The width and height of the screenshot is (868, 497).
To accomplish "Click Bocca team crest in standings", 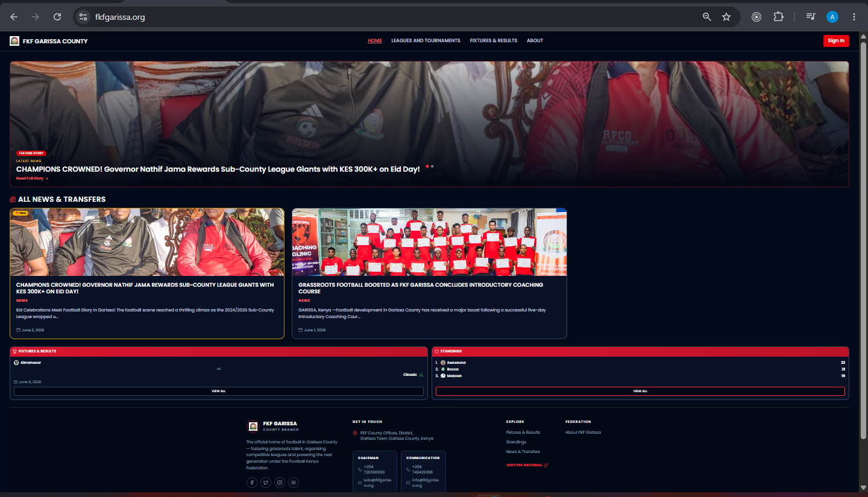I will [x=443, y=369].
